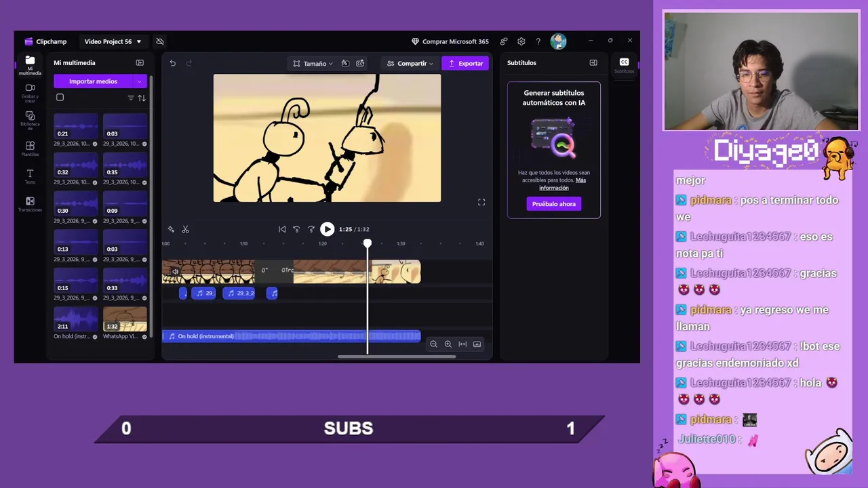This screenshot has height=488, width=868.
Task: Click the cloud sync off icon
Action: point(160,41)
